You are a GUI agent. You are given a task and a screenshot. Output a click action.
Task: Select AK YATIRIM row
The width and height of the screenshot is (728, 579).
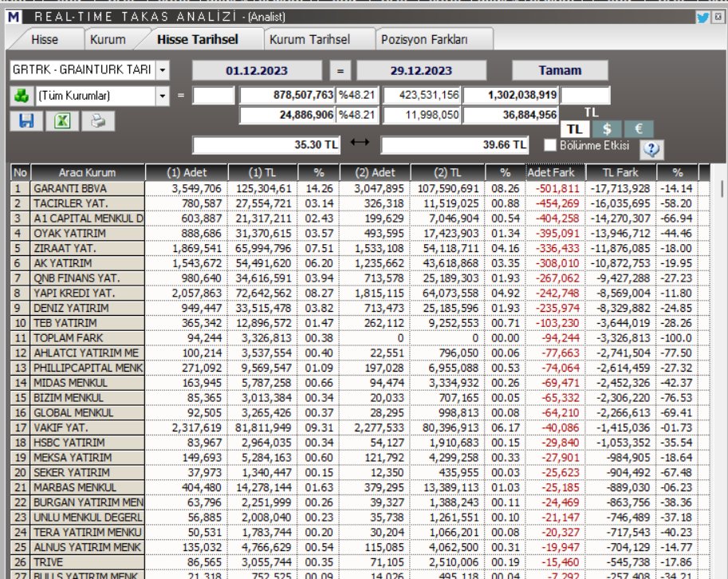pos(360,263)
